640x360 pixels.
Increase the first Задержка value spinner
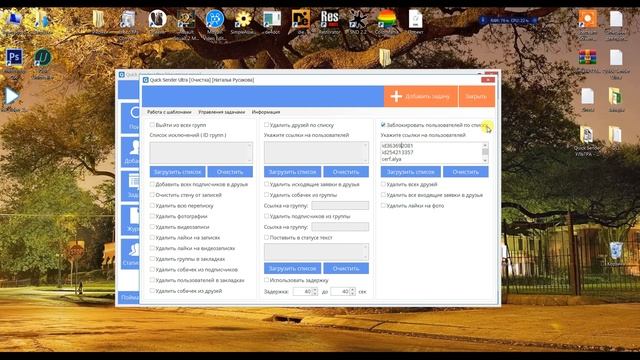tap(315, 289)
